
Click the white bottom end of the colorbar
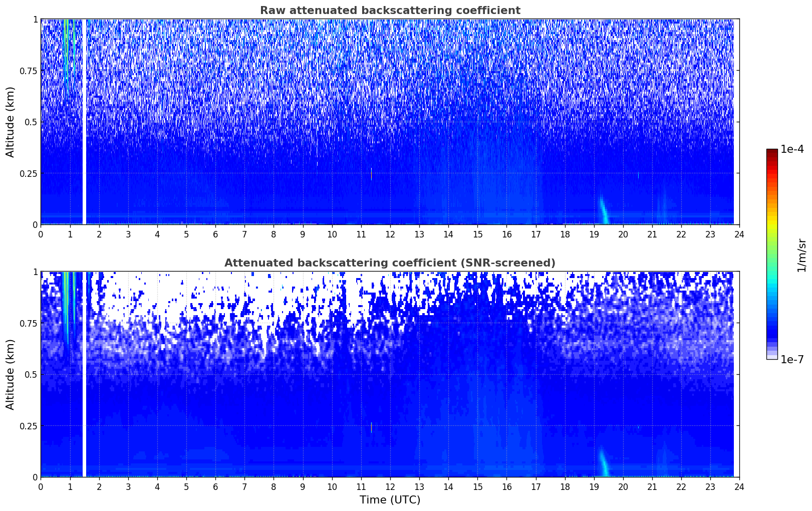pos(772,357)
